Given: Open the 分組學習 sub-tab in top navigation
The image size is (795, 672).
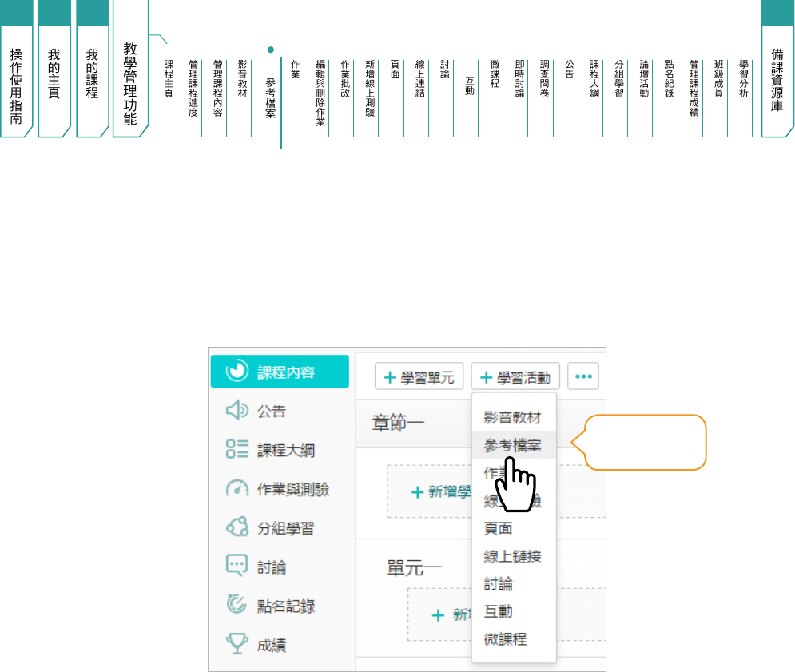Looking at the screenshot, I should click(x=620, y=98).
